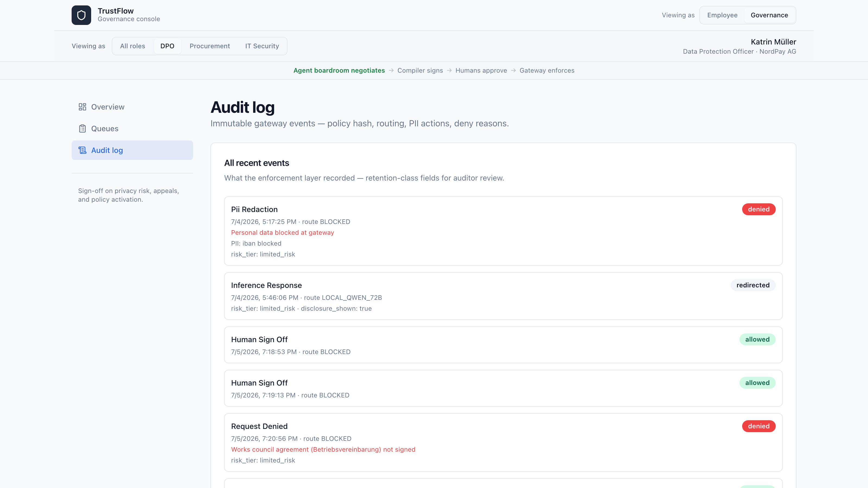
Task: Click the denied badge on Pii Redaction
Action: [758, 209]
